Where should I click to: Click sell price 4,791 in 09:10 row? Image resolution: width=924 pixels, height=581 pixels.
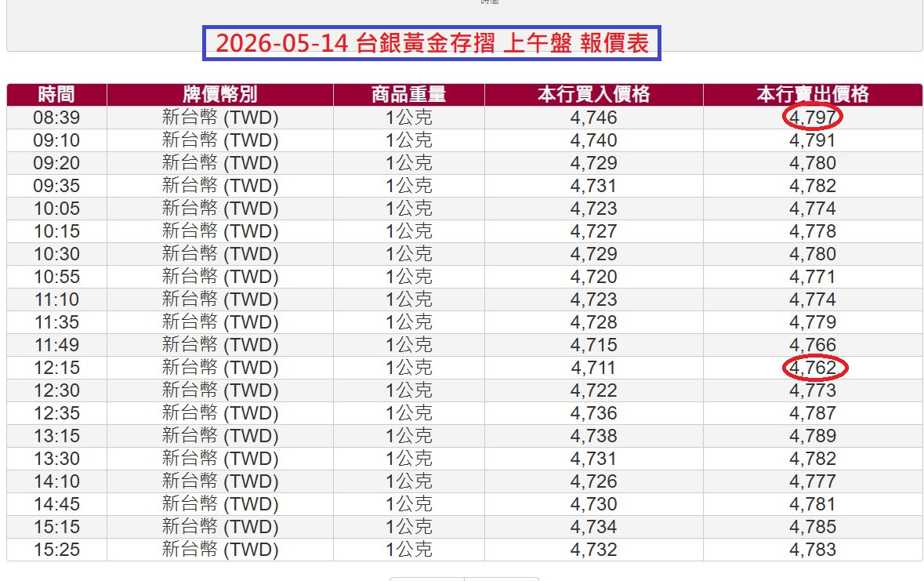pyautogui.click(x=813, y=140)
